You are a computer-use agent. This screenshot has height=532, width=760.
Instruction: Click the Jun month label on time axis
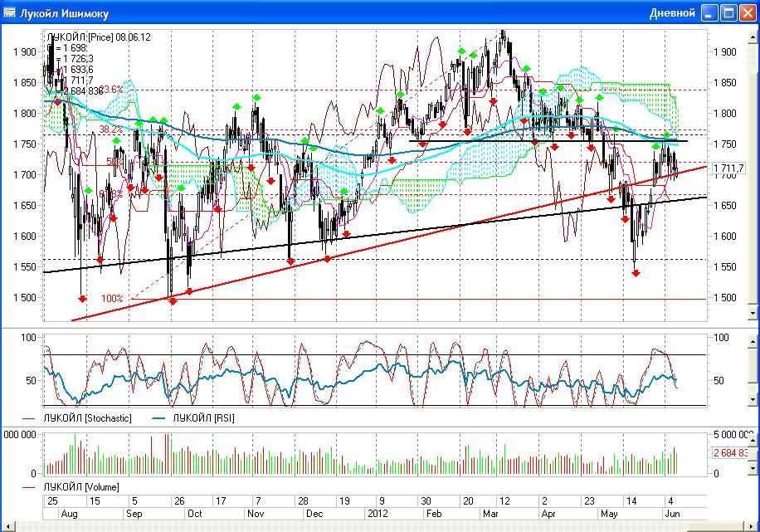672,514
